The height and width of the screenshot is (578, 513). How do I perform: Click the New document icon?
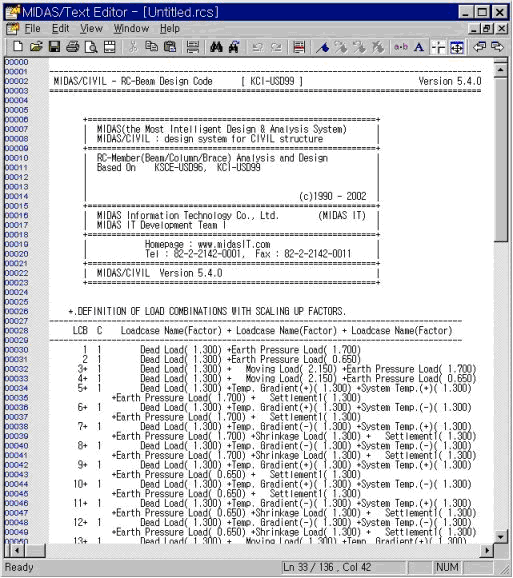pos(18,47)
